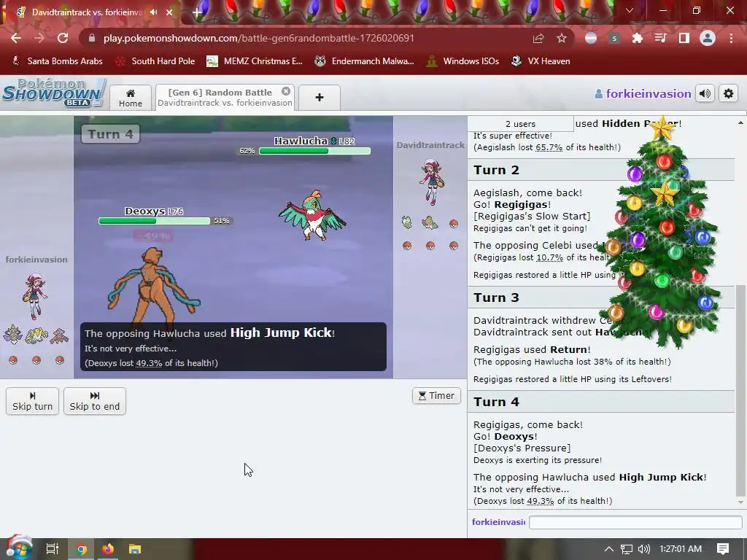
Task: Reload the Pokemon Showdown page
Action: coord(63,38)
